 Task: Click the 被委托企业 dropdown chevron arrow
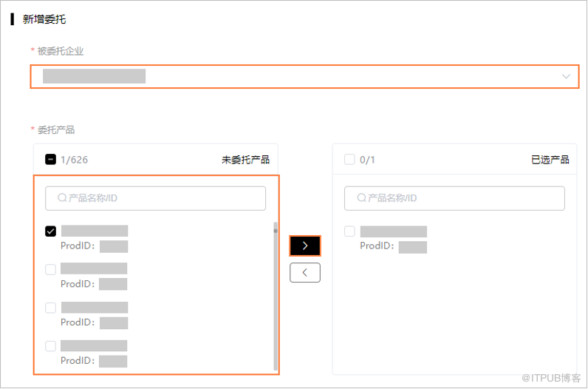pyautogui.click(x=566, y=77)
